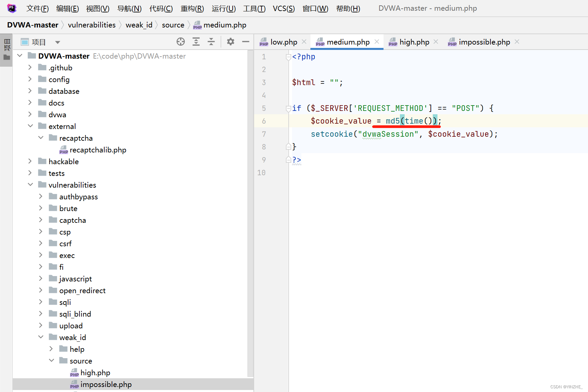The width and height of the screenshot is (588, 392).
Task: Select high.php file in project tree
Action: pos(90,373)
